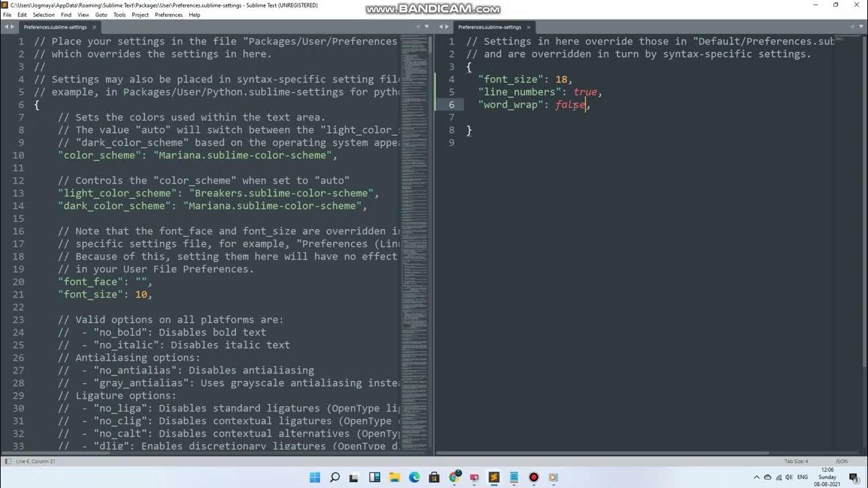The height and width of the screenshot is (488, 868).
Task: Open the Goto menu
Action: (101, 14)
